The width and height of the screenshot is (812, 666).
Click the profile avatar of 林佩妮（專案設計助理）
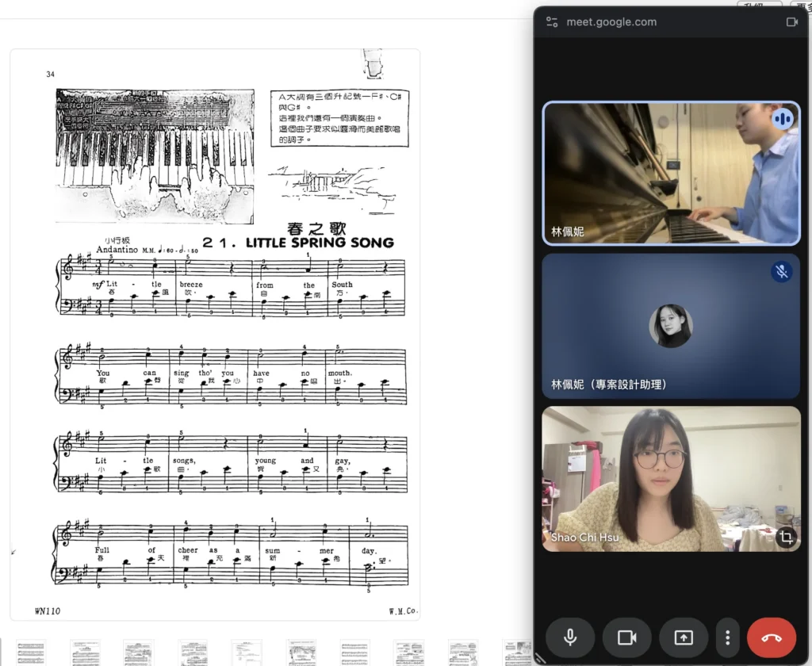pyautogui.click(x=671, y=326)
